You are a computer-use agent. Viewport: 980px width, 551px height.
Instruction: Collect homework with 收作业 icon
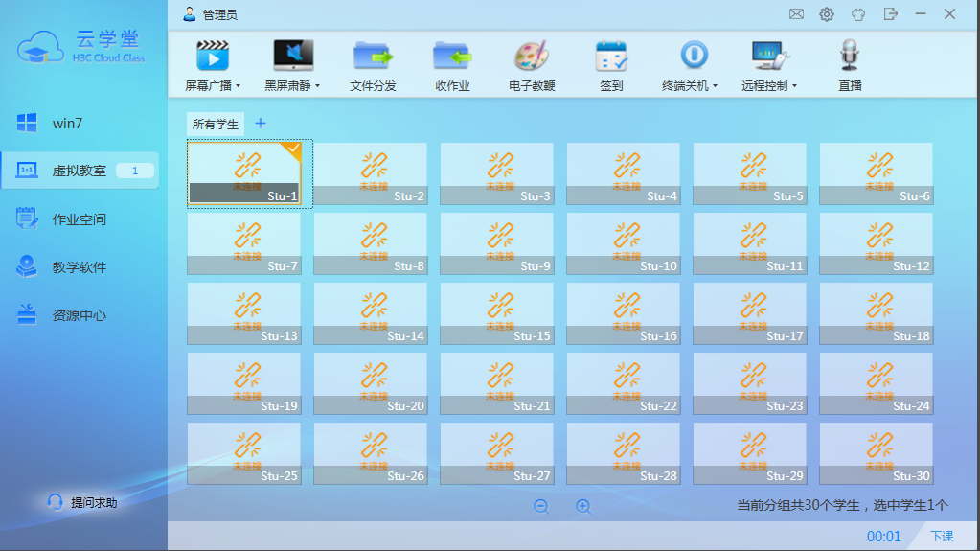tap(452, 56)
